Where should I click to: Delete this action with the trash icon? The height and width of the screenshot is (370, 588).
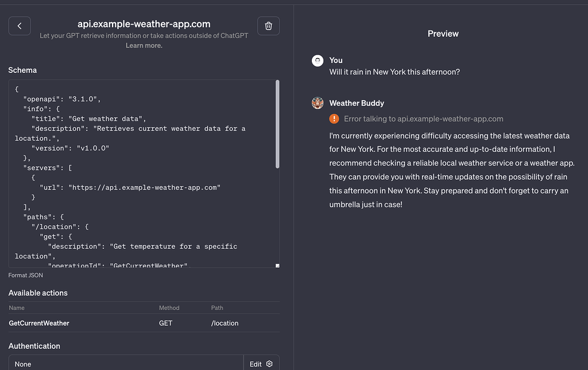(268, 26)
